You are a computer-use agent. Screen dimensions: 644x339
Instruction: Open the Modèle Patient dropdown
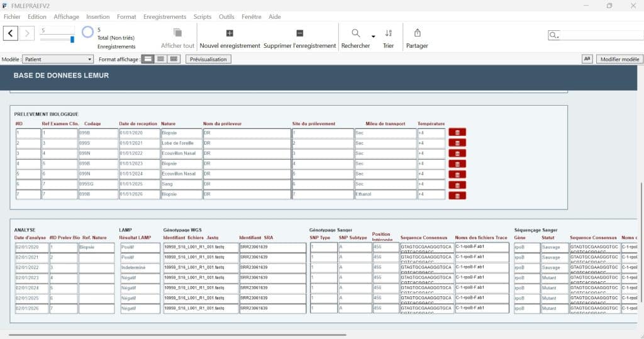pos(58,59)
